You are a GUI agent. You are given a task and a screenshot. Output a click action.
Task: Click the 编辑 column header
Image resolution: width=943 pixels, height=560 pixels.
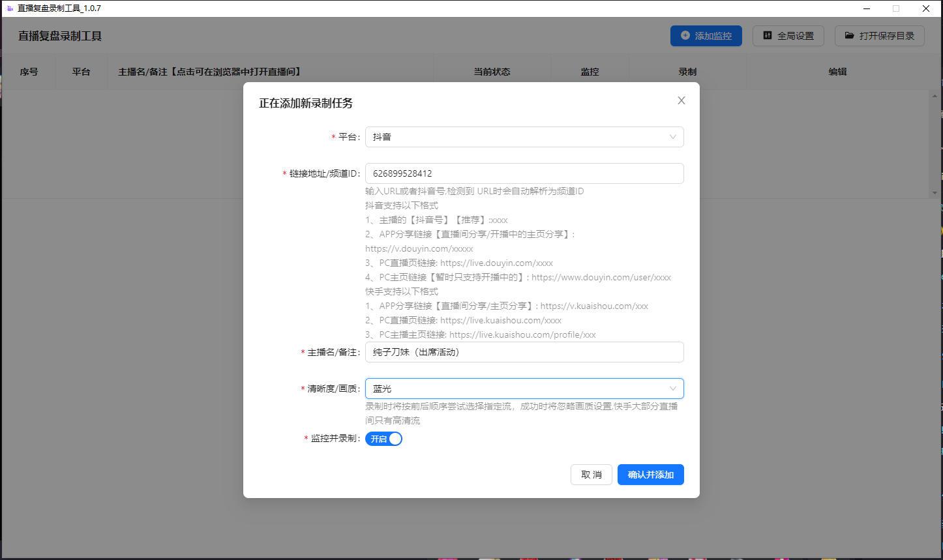click(x=837, y=72)
